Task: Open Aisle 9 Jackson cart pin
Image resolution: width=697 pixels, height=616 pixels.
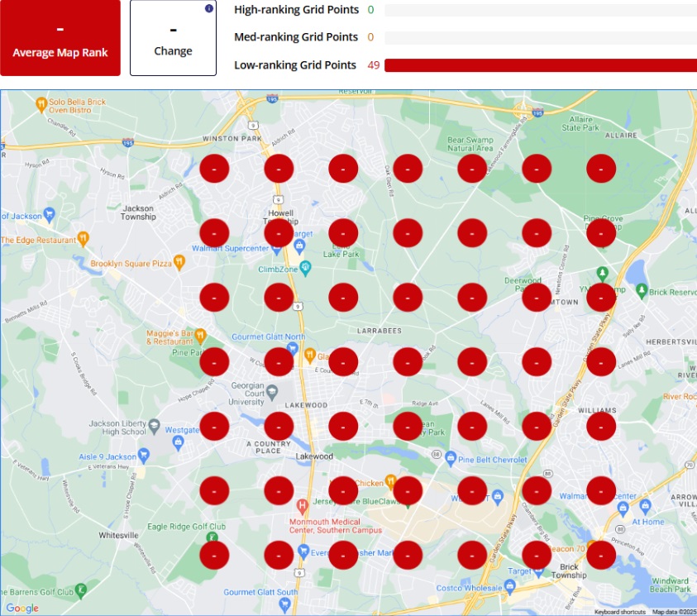Action: click(x=143, y=455)
